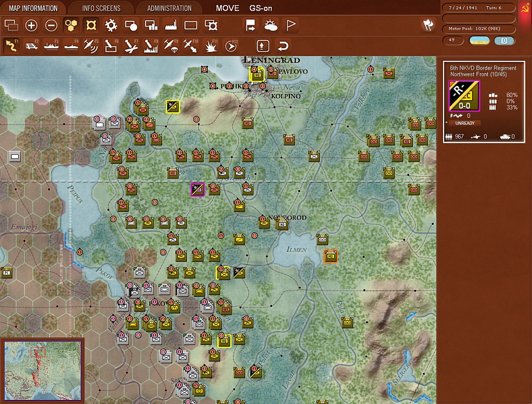Toggle the overlapping units display icon
532x404 pixels.
coord(11,25)
